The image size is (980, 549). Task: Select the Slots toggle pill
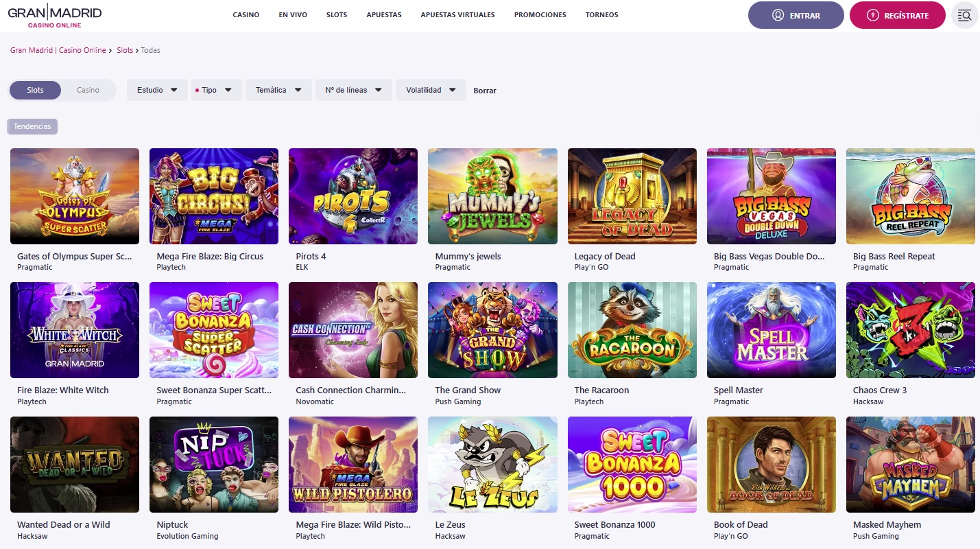point(35,89)
